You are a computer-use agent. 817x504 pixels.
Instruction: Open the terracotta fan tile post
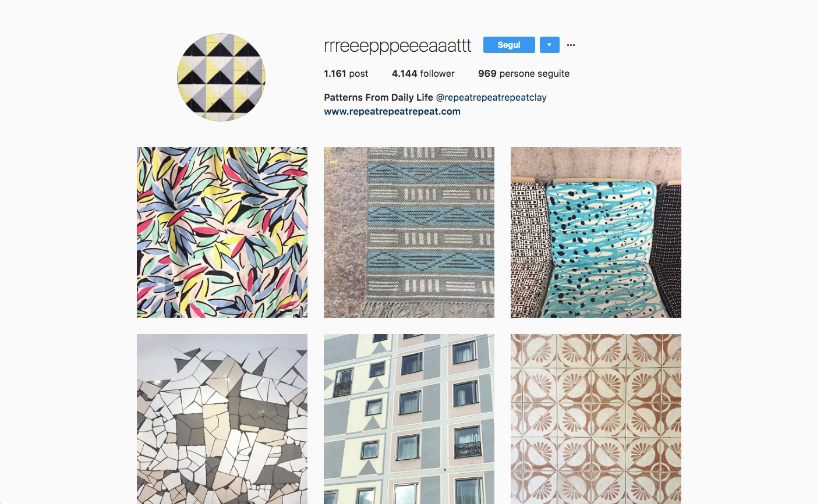tap(596, 419)
